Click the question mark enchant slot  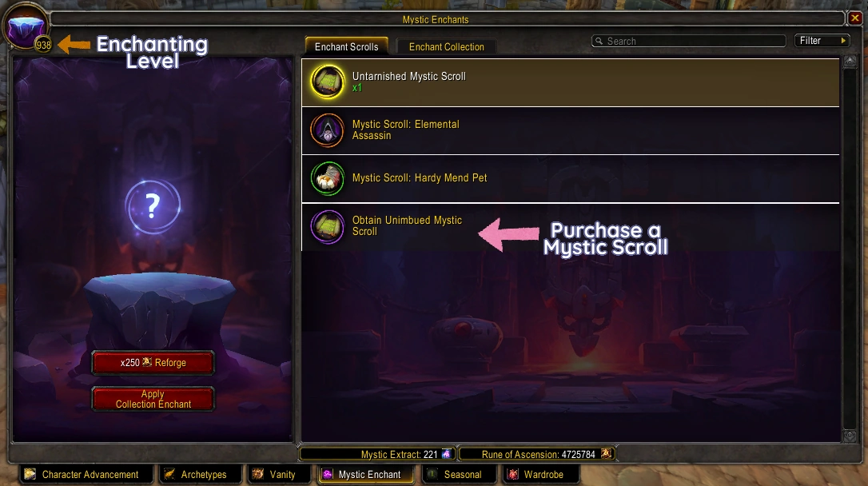[x=153, y=206]
